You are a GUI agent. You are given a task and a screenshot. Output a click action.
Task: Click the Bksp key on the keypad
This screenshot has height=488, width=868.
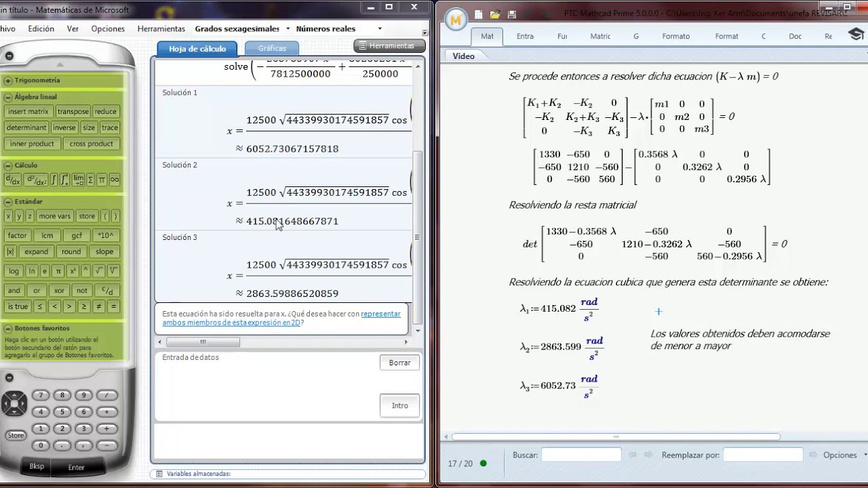[x=37, y=466]
